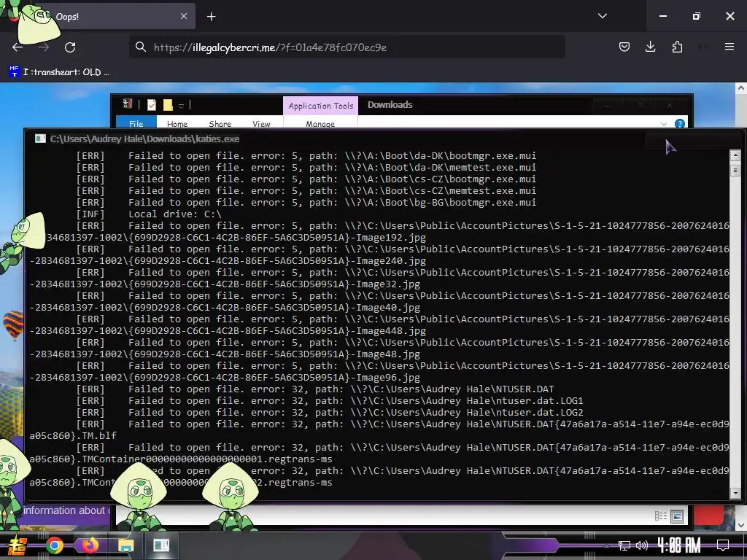Open the network status tray icon

(x=624, y=545)
